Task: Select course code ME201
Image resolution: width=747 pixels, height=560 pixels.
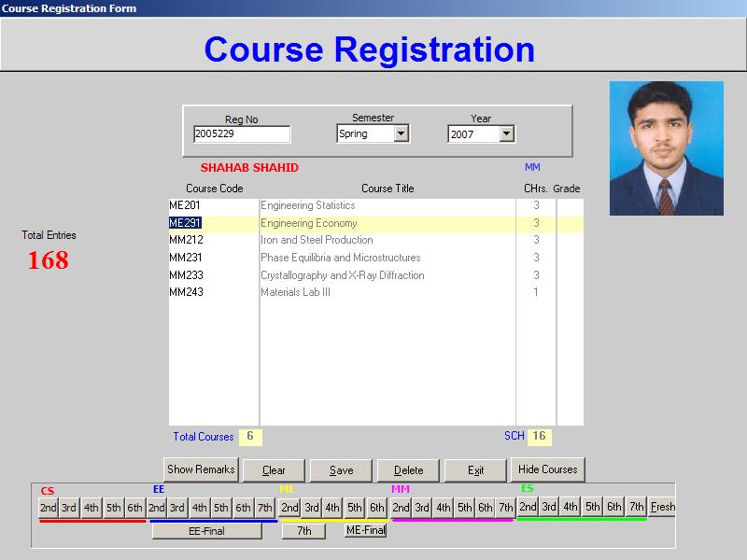Action: (185, 205)
